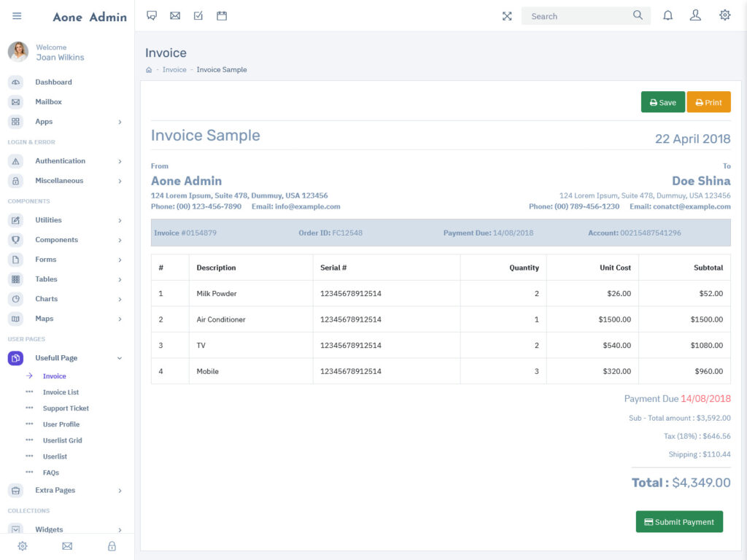The width and height of the screenshot is (747, 560).
Task: Collapse the Usefull Page submenu chevron
Action: click(x=120, y=358)
